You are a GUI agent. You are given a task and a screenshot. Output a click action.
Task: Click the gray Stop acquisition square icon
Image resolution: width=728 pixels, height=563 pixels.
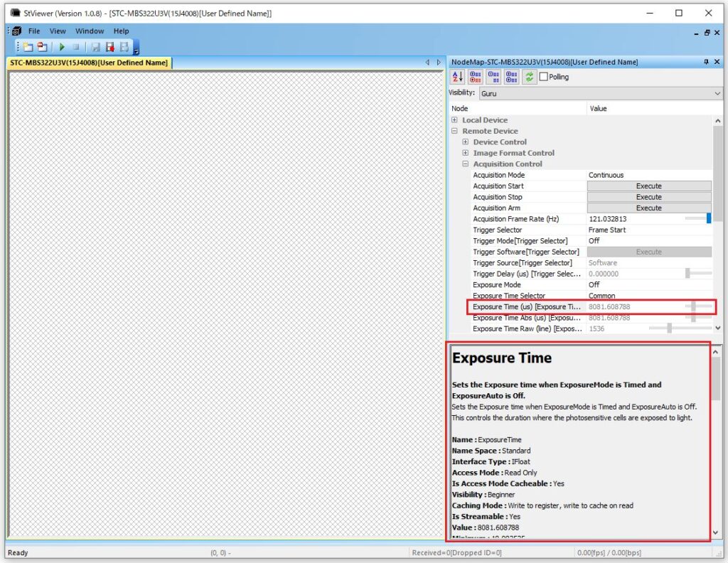pyautogui.click(x=76, y=47)
